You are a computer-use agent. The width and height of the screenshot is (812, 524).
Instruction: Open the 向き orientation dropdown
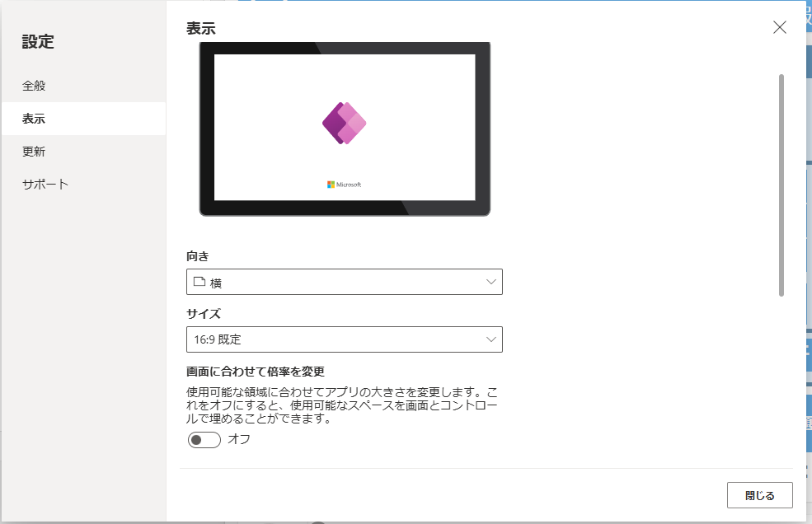(x=345, y=283)
